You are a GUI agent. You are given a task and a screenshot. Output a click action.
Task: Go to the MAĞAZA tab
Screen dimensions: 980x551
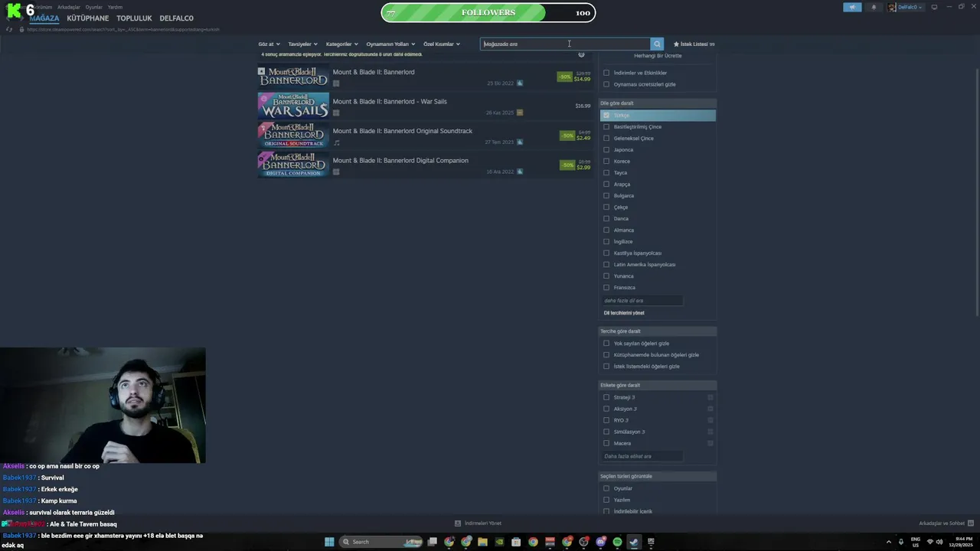(x=44, y=18)
